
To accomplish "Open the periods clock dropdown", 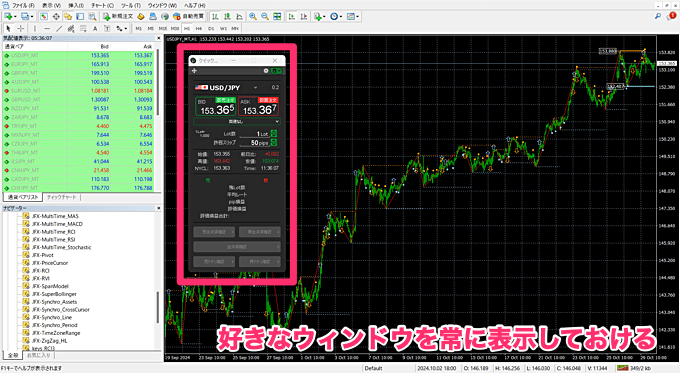I will pyautogui.click(x=336, y=16).
